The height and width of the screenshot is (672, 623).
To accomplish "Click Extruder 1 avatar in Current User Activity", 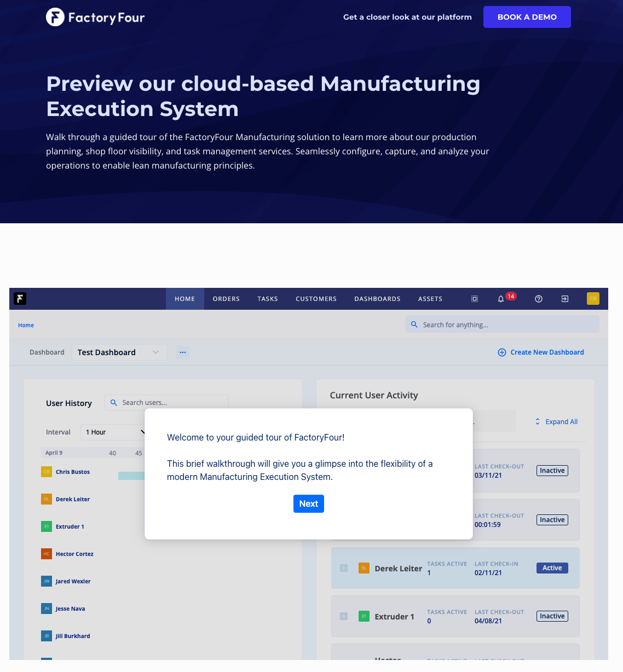I will pyautogui.click(x=364, y=616).
